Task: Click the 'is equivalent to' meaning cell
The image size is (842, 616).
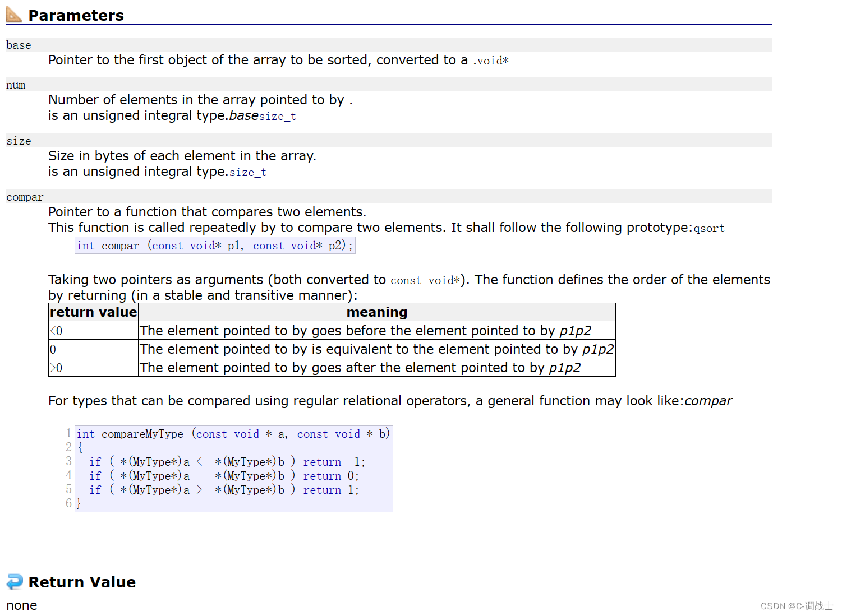Action: [x=376, y=349]
